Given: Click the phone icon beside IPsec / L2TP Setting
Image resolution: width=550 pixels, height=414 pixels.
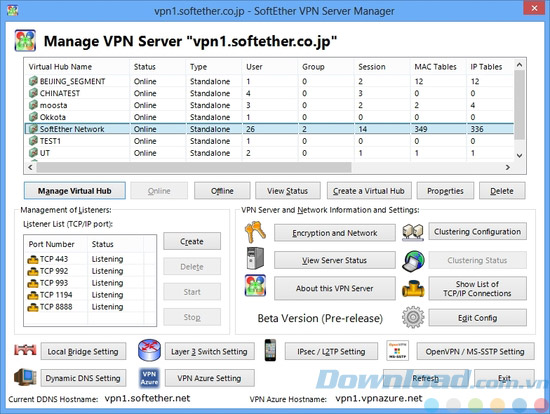Looking at the screenshot, I should click(x=270, y=350).
